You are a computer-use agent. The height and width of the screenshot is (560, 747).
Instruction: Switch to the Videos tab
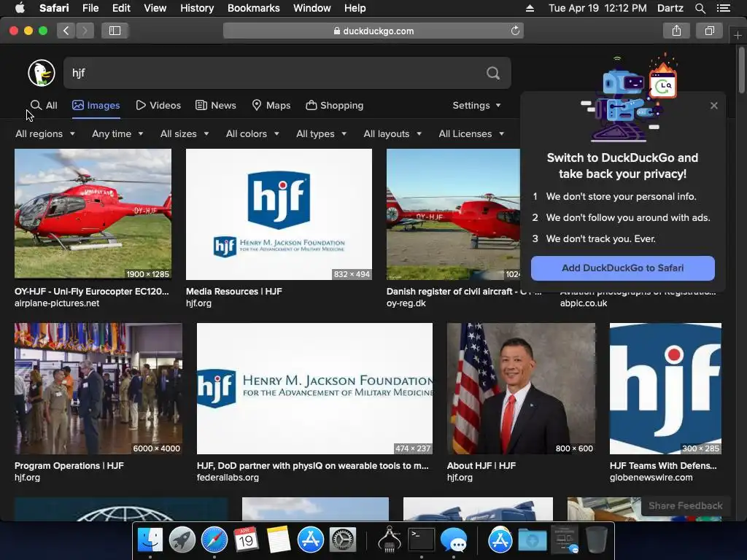coord(158,105)
